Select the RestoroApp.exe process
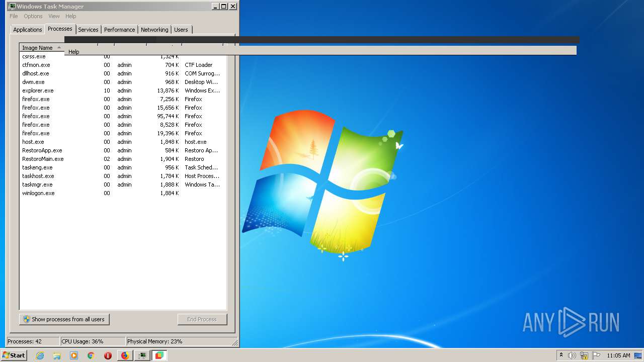The width and height of the screenshot is (644, 362). (x=123, y=150)
